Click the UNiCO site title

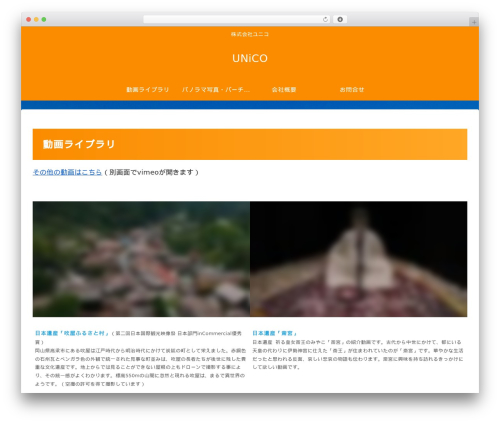pos(250,58)
